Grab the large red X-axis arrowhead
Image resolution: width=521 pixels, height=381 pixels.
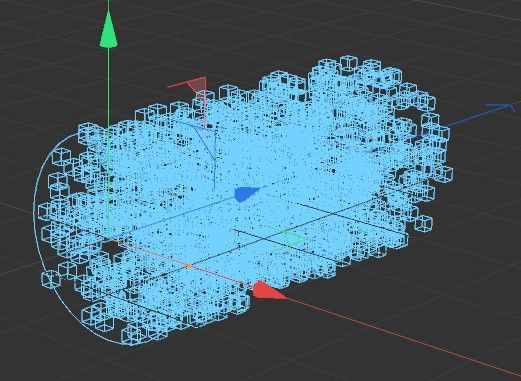pos(267,291)
